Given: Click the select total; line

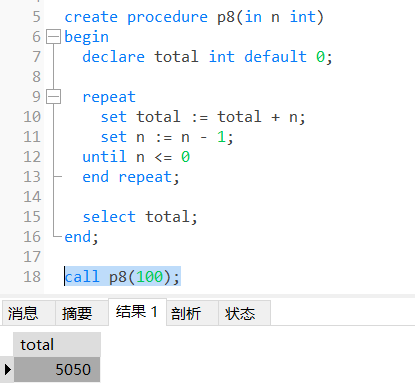Looking at the screenshot, I should click(140, 217).
